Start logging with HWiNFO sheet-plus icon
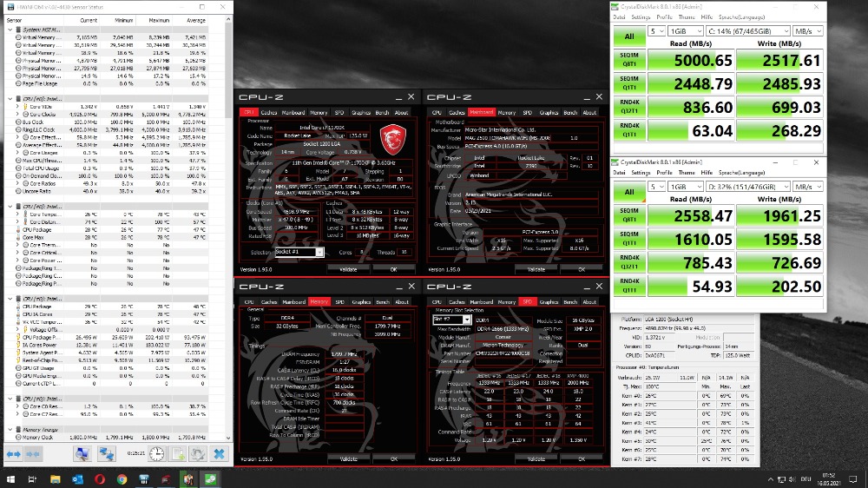 (178, 454)
